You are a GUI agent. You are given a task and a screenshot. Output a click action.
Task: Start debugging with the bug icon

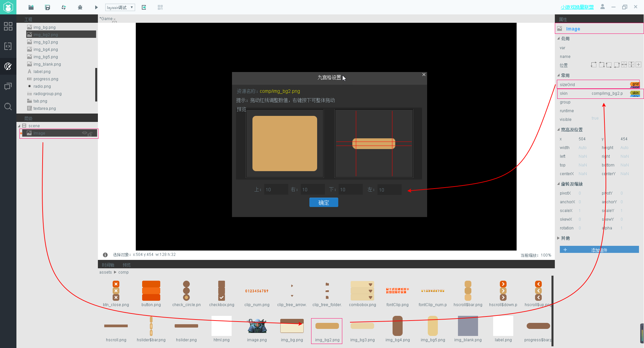click(x=80, y=7)
